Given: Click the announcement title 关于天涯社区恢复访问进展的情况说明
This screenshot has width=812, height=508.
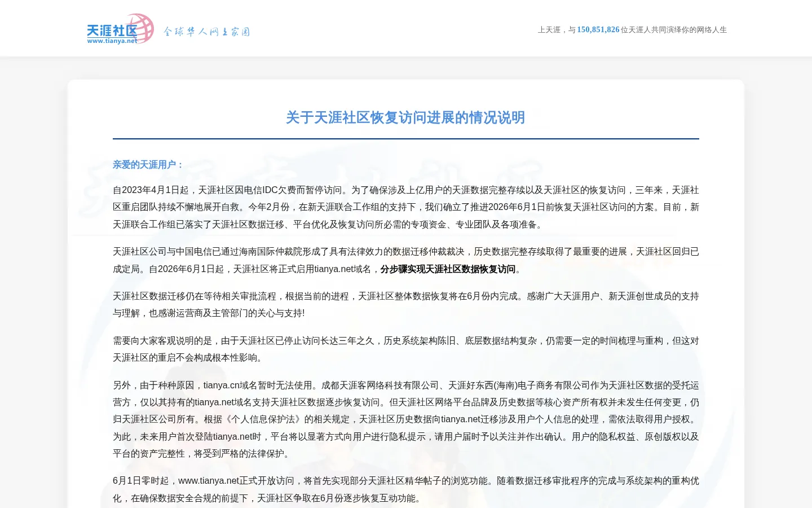Looking at the screenshot, I should pos(405,117).
